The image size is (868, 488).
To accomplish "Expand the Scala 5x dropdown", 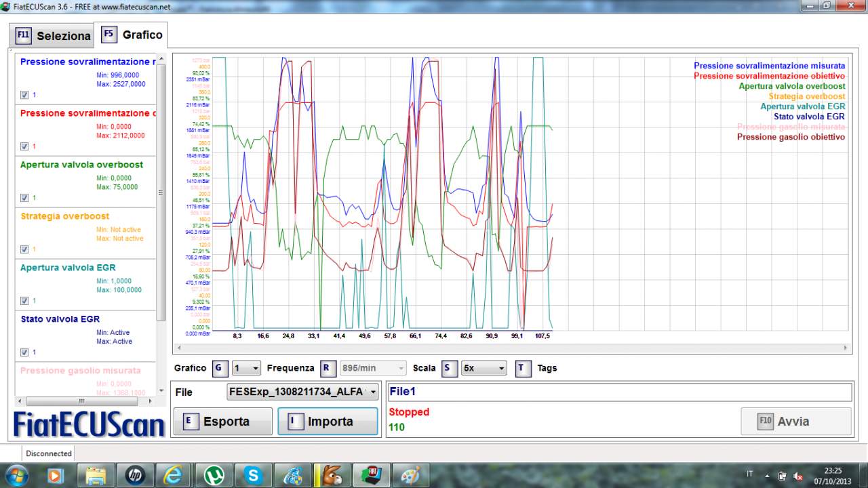I will point(484,368).
